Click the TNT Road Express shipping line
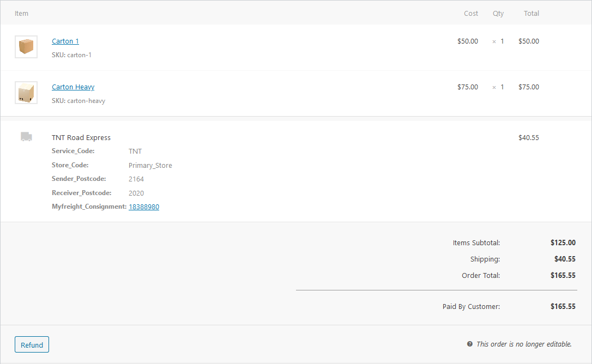The height and width of the screenshot is (364, 592). pos(81,137)
